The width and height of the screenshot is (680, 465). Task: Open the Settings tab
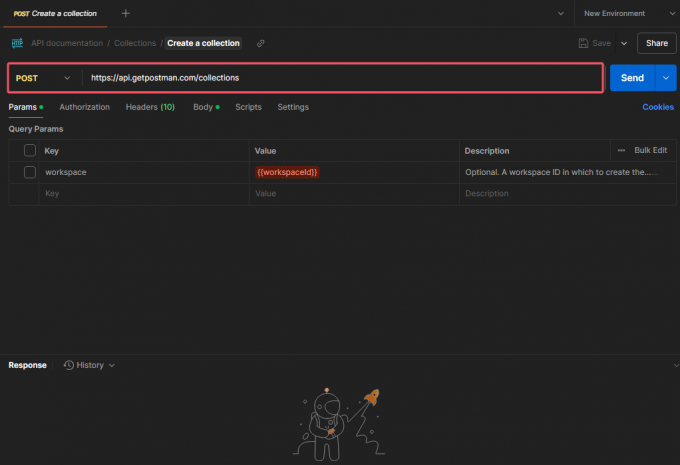click(x=293, y=107)
